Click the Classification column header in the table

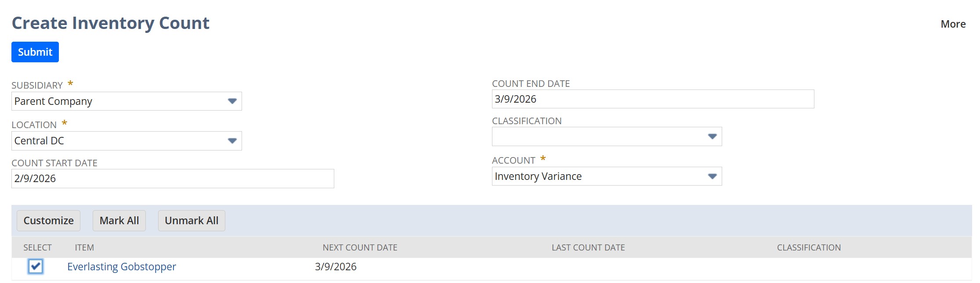point(809,247)
